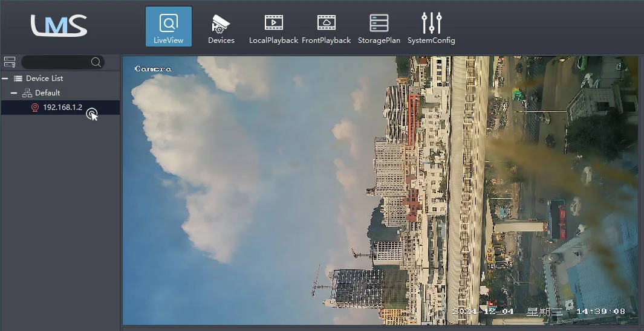
Task: Open the LiveView tab
Action: point(168,26)
